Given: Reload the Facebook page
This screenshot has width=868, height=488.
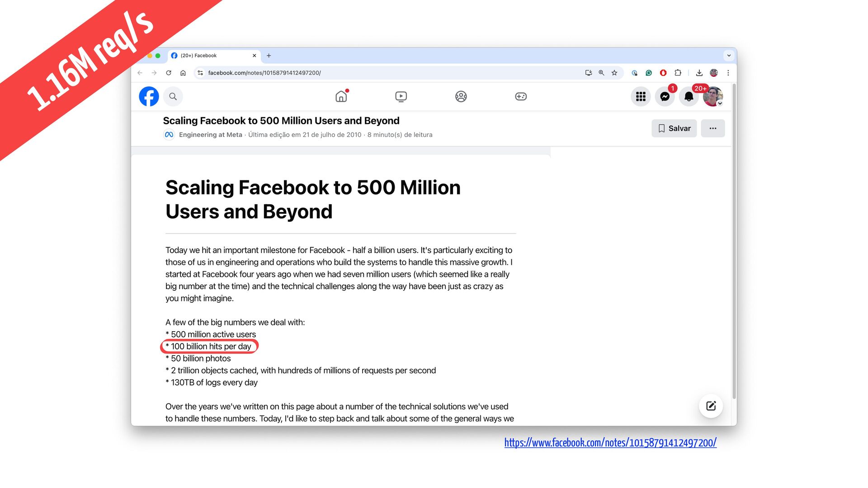Looking at the screenshot, I should pos(169,73).
